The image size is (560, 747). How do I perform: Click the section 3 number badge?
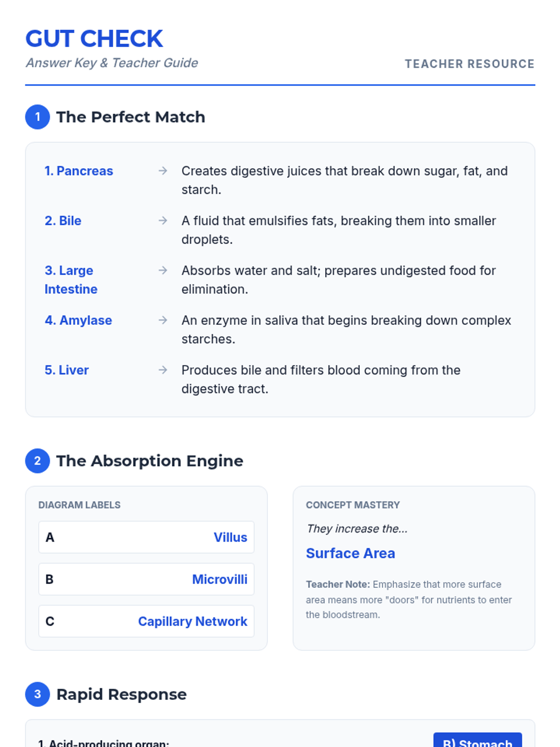37,694
